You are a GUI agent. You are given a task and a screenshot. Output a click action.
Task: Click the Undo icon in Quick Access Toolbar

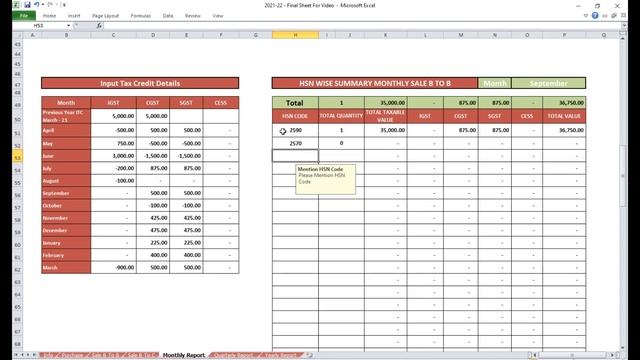pyautogui.click(x=36, y=5)
